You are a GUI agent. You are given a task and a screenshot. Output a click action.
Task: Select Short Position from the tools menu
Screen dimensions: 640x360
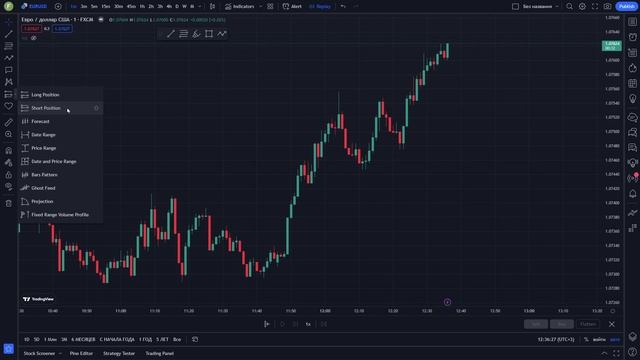pos(60,108)
